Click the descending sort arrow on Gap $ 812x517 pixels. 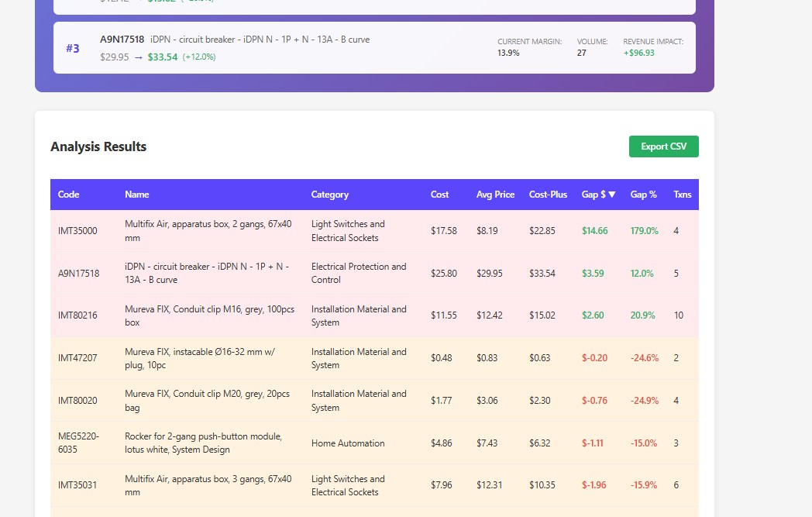point(614,195)
